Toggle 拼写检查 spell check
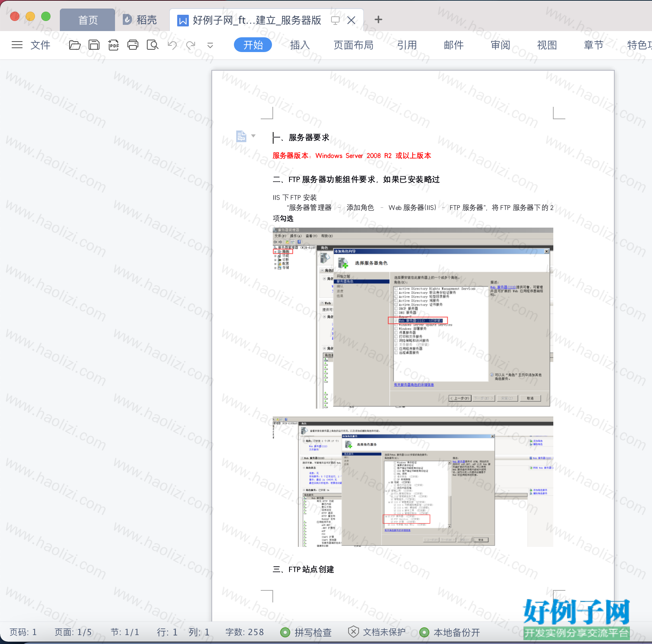Viewport: 652px width, 644px height. [x=306, y=632]
